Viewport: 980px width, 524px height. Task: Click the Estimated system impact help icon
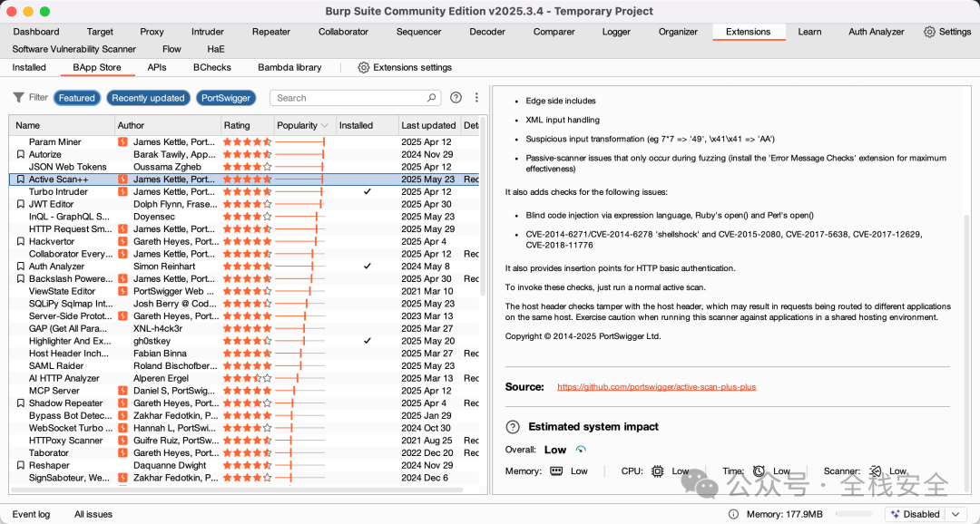point(513,427)
